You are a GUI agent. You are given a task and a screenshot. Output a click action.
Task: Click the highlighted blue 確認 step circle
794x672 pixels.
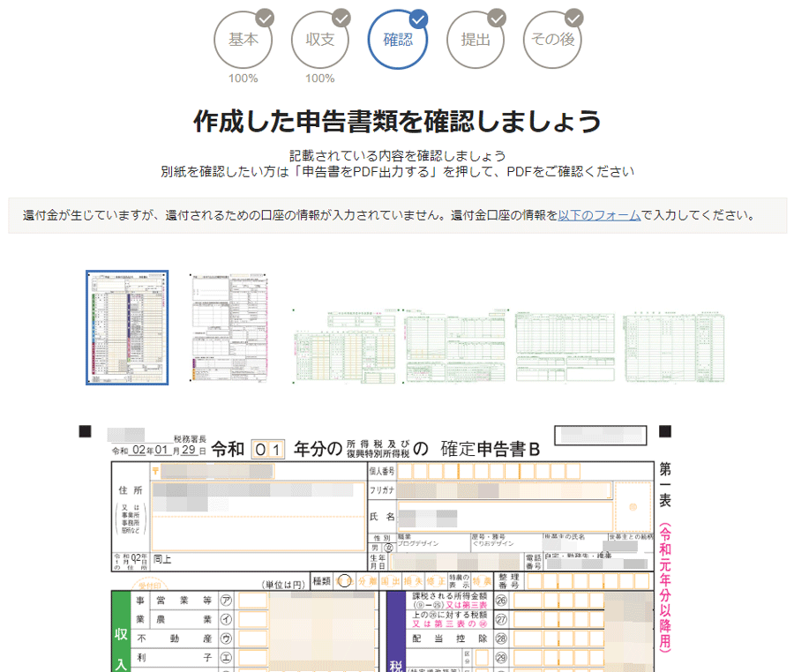tap(400, 40)
